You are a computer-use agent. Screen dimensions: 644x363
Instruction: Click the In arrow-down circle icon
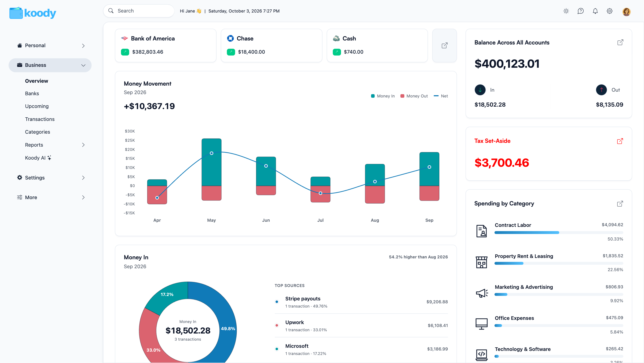pyautogui.click(x=480, y=90)
